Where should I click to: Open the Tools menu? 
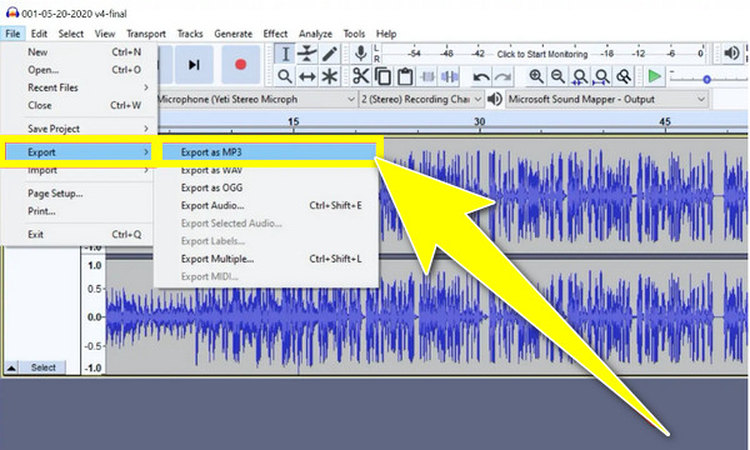point(354,33)
